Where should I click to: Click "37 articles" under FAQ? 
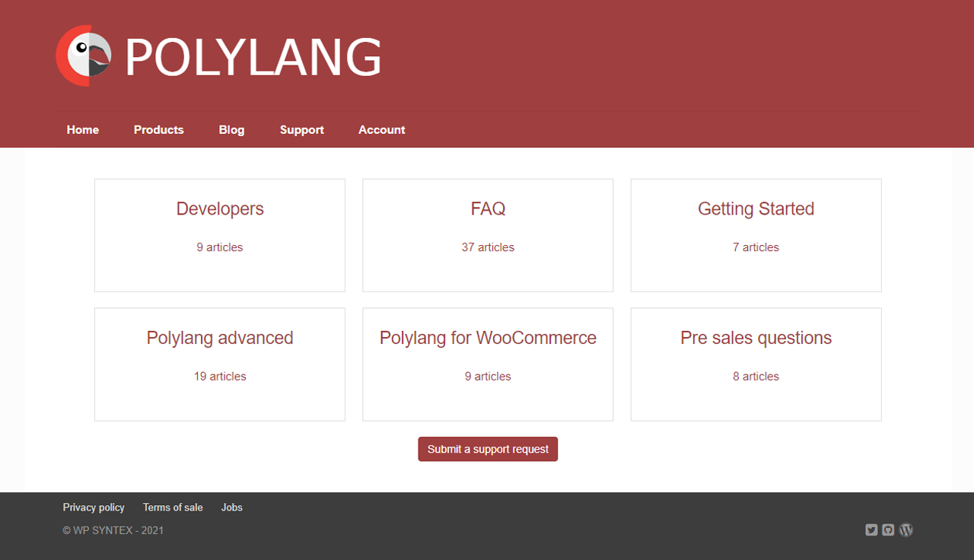tap(488, 247)
